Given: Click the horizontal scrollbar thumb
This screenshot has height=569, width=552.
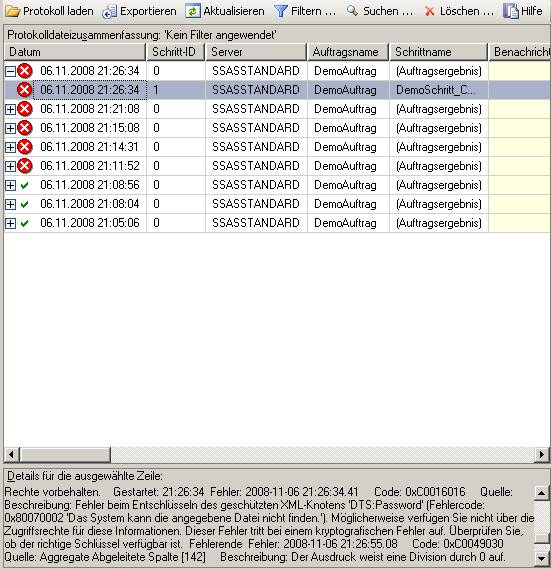Looking at the screenshot, I should click(65, 454).
